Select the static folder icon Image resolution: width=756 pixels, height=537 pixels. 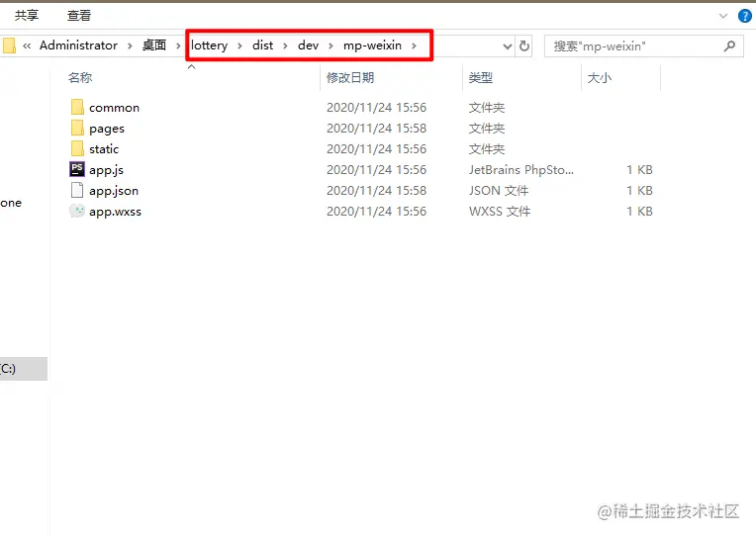(x=77, y=148)
